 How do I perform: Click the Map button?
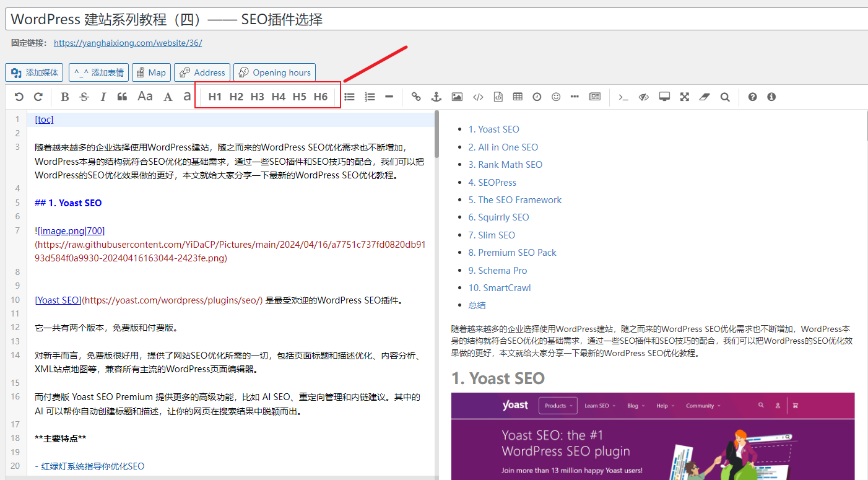pyautogui.click(x=151, y=72)
